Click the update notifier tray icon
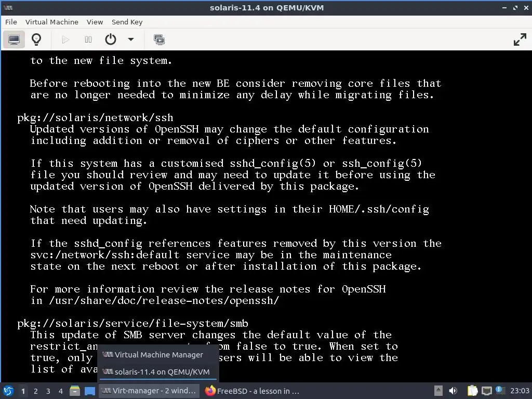The image size is (532, 399). click(500, 390)
